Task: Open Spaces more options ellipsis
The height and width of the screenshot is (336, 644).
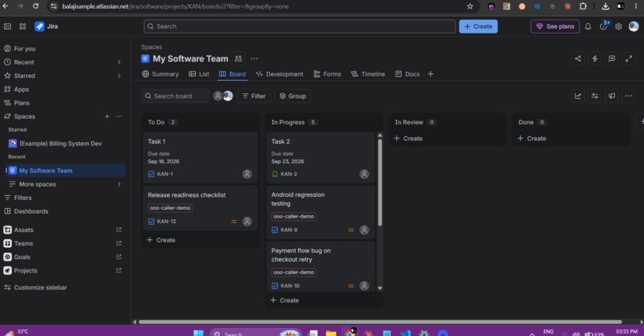Action: pos(119,116)
